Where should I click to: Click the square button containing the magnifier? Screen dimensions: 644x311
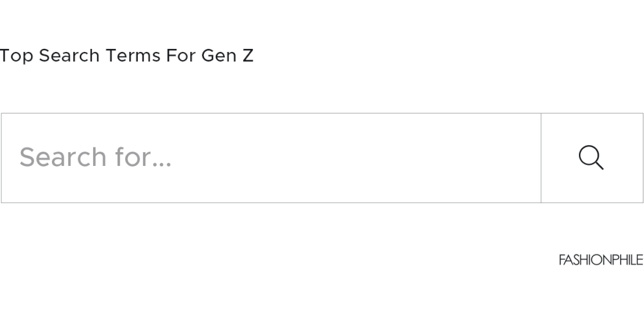pyautogui.click(x=592, y=158)
